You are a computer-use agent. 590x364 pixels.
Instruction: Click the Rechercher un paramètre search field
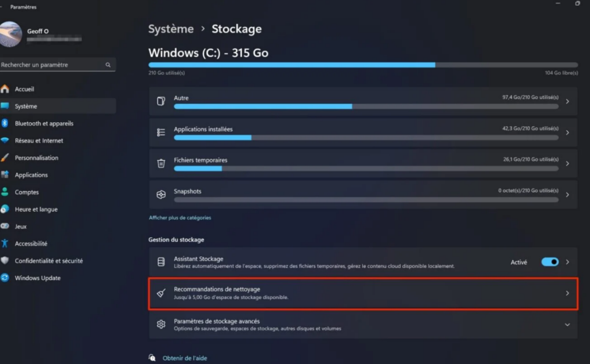[51, 65]
